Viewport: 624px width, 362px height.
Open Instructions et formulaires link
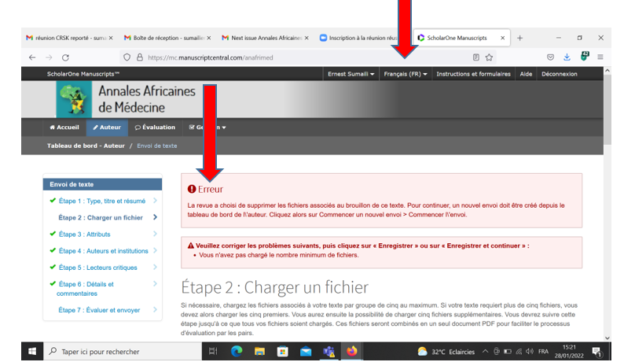[473, 74]
